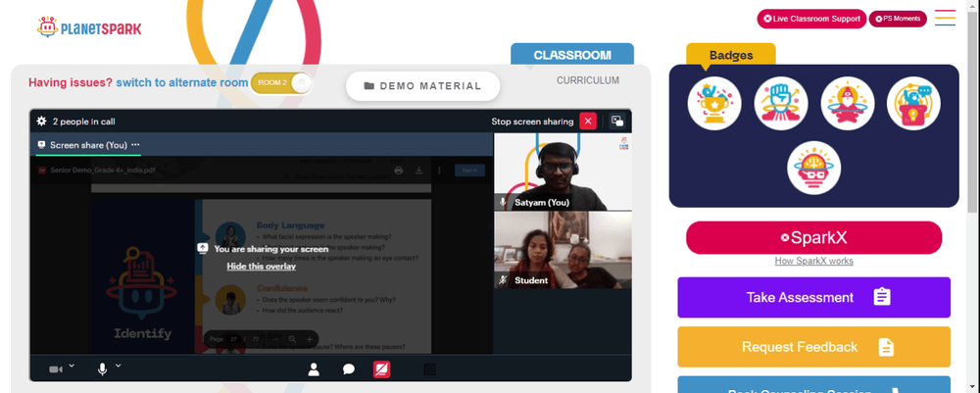Click the Request Feedback button
980x393 pixels.
point(813,347)
